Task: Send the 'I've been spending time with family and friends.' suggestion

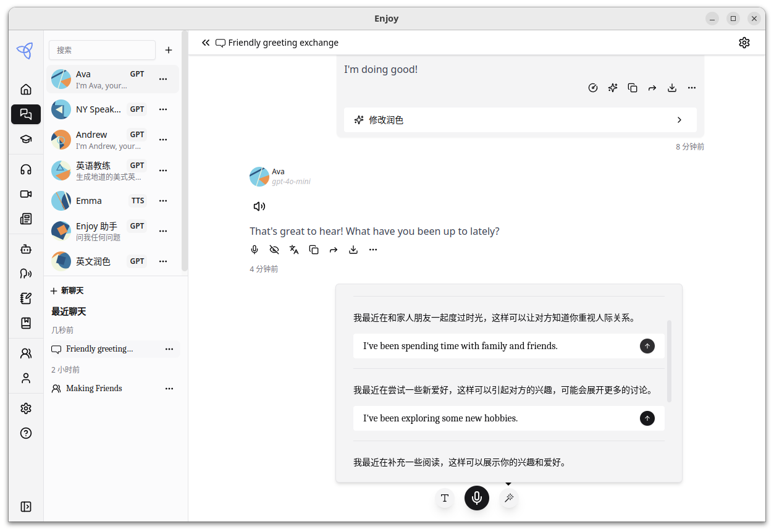Action: [x=647, y=346]
